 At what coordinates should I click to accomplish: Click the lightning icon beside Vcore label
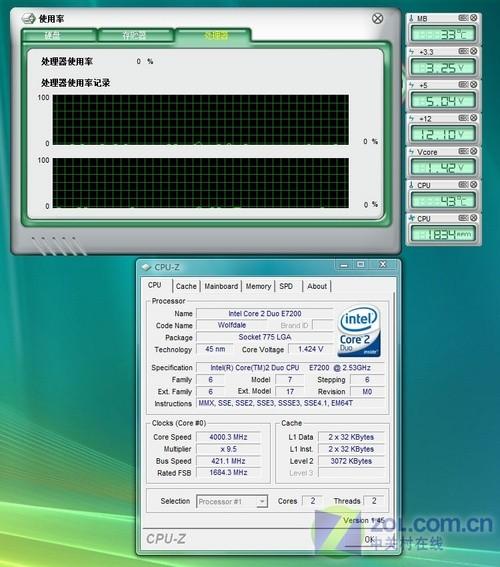coord(411,152)
